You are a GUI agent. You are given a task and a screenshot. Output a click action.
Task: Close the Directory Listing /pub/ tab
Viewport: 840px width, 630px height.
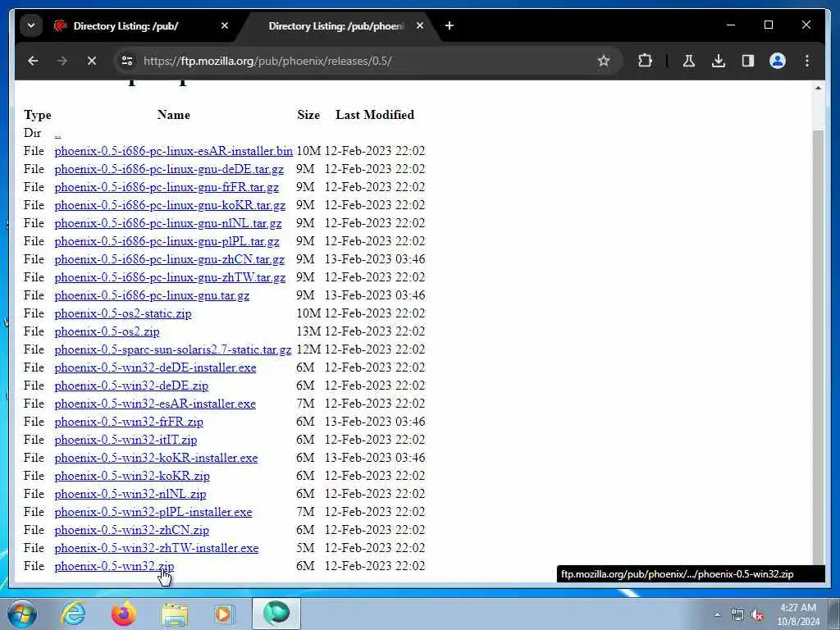pos(225,25)
